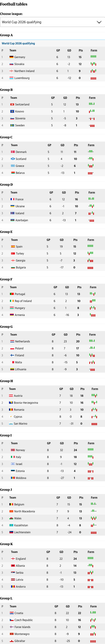Screen dimensions: 105x644
Task: Click the Pts column header in Group D
Action: (x=77, y=192)
